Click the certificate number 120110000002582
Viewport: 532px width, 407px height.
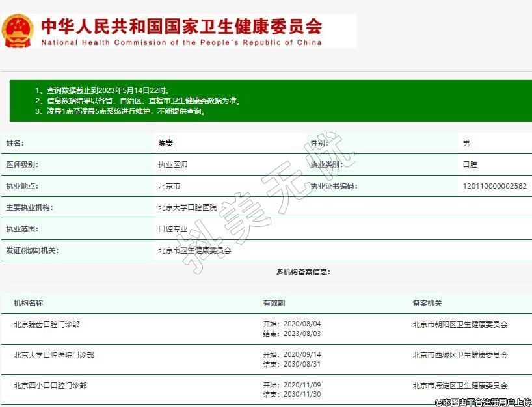(494, 186)
